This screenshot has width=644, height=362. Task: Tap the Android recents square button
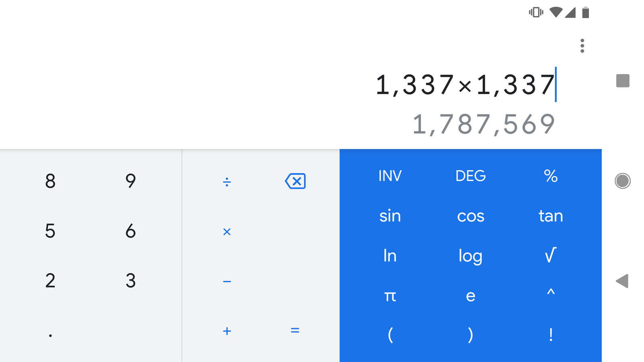click(623, 81)
